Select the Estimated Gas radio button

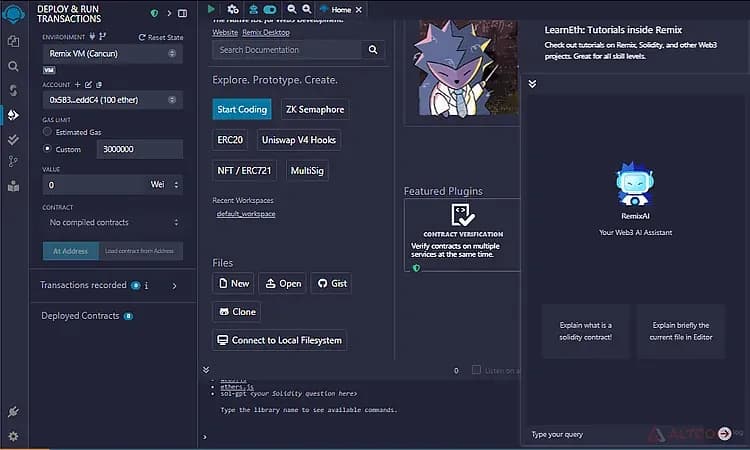coord(47,132)
